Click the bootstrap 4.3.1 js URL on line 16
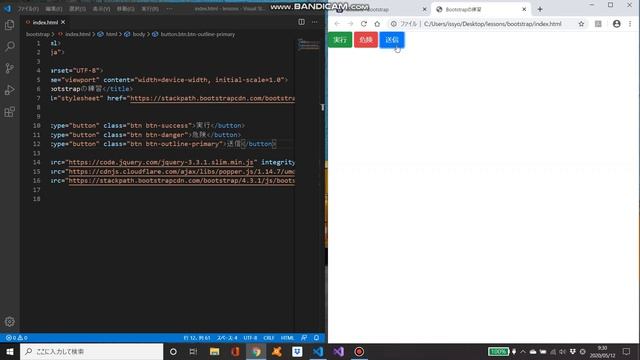The image size is (640, 360). click(x=181, y=181)
